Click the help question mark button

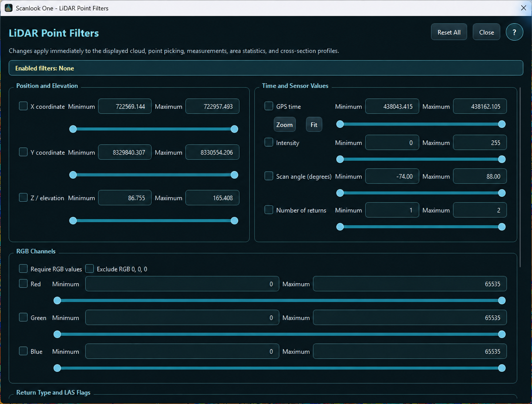514,32
